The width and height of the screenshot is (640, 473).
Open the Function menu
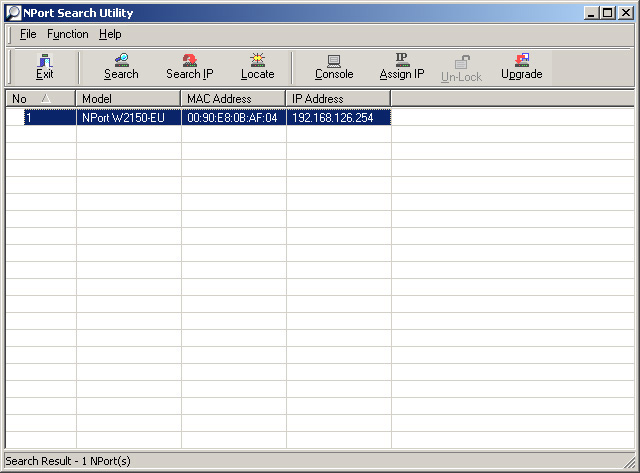pos(67,34)
